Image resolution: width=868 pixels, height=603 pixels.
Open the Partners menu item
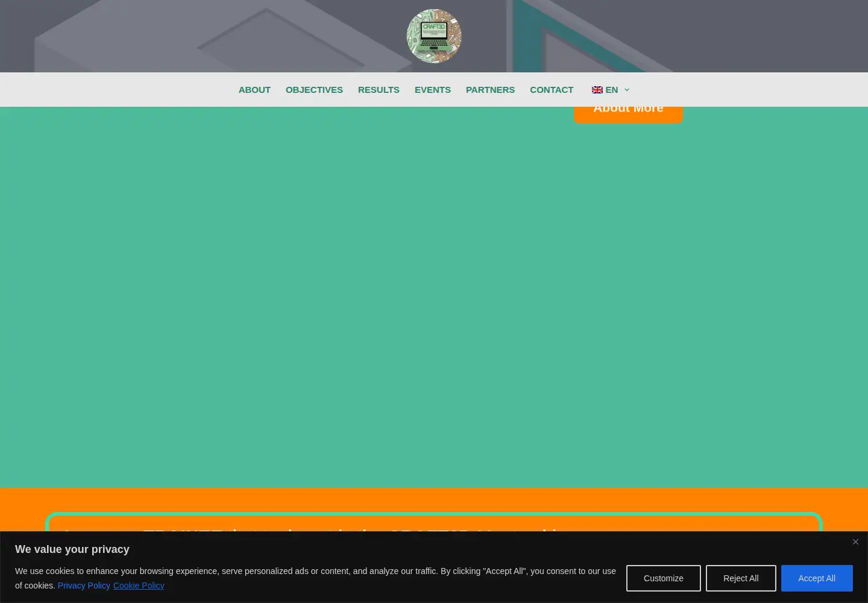pos(490,90)
